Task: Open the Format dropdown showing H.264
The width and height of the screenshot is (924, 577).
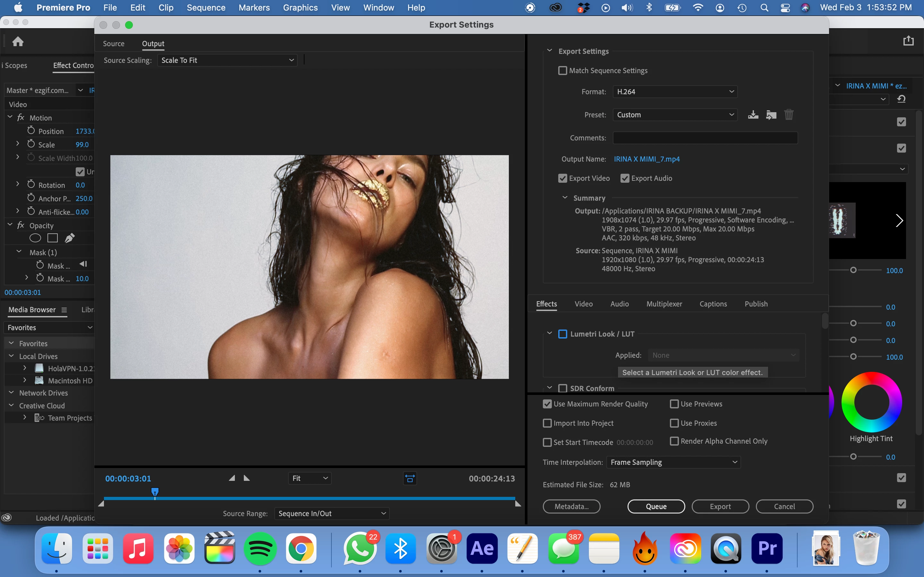Action: (675, 92)
